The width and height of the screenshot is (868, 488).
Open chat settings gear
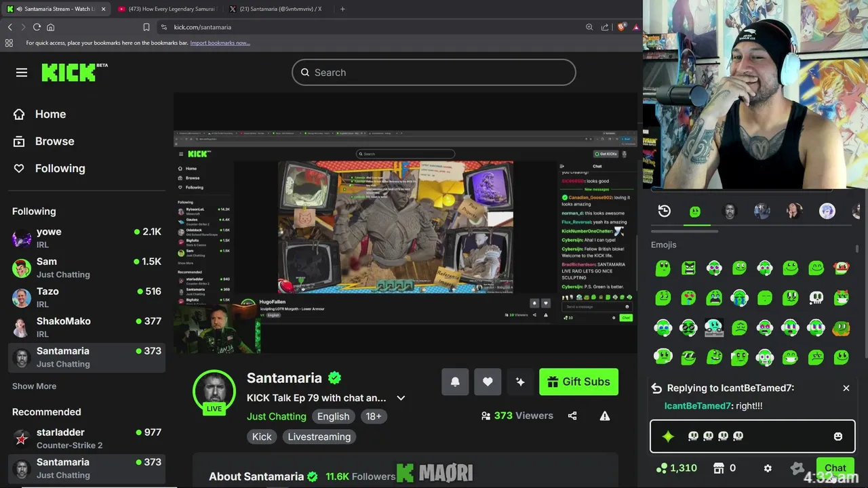pos(768,468)
